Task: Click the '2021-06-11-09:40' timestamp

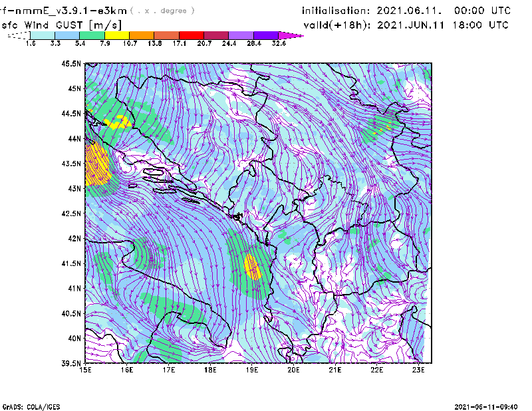Action: 486,407
